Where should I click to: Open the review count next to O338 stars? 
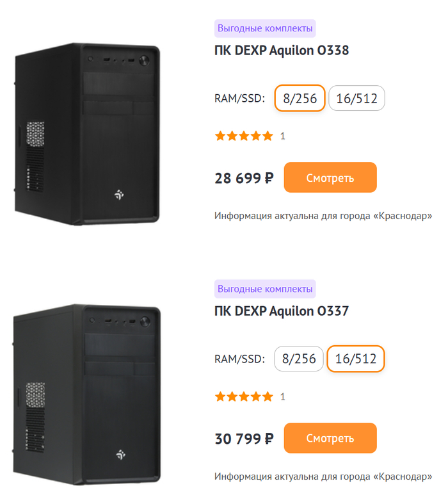point(283,136)
